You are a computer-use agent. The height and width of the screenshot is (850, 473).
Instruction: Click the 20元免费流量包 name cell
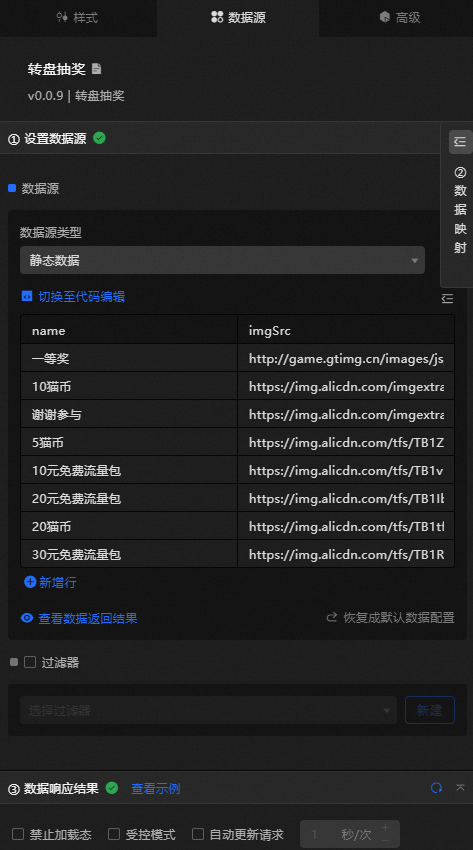pos(129,498)
